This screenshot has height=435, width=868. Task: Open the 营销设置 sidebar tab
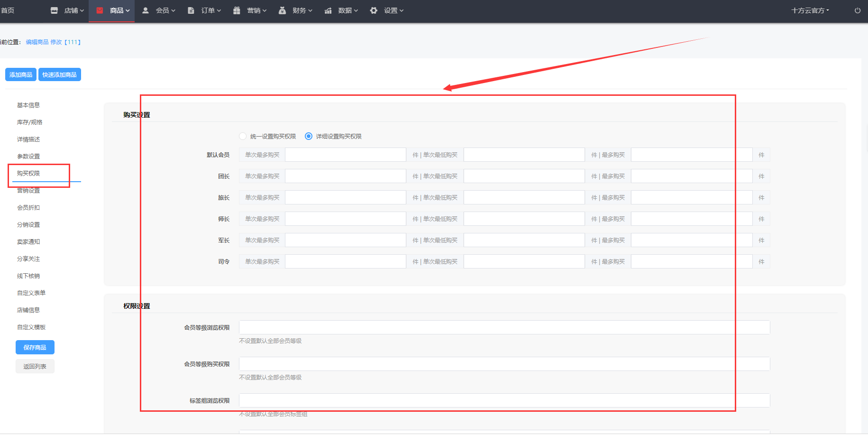tap(28, 191)
